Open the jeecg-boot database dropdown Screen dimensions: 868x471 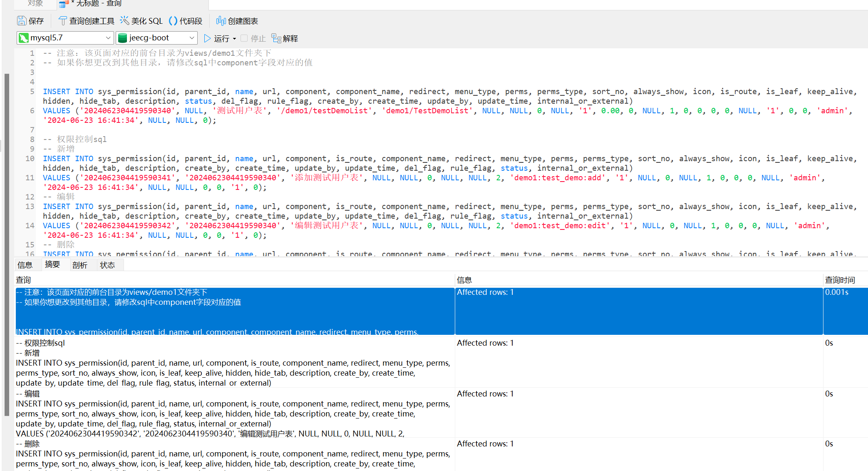[191, 38]
